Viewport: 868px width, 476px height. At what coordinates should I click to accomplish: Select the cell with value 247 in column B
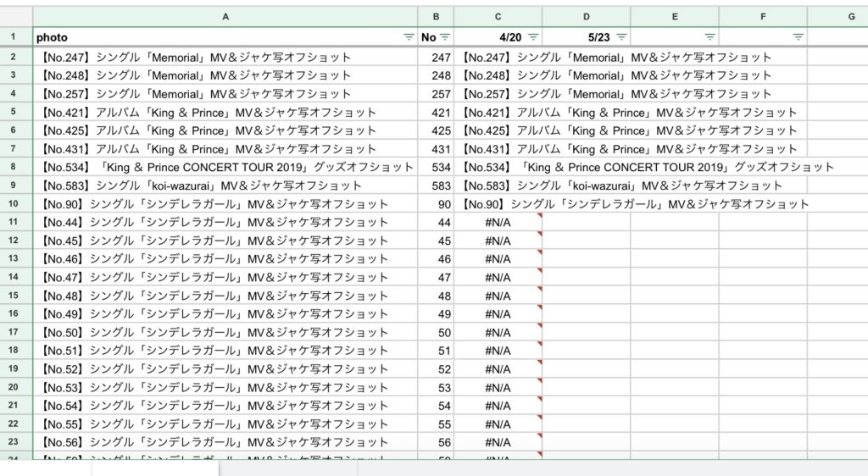tap(440, 58)
